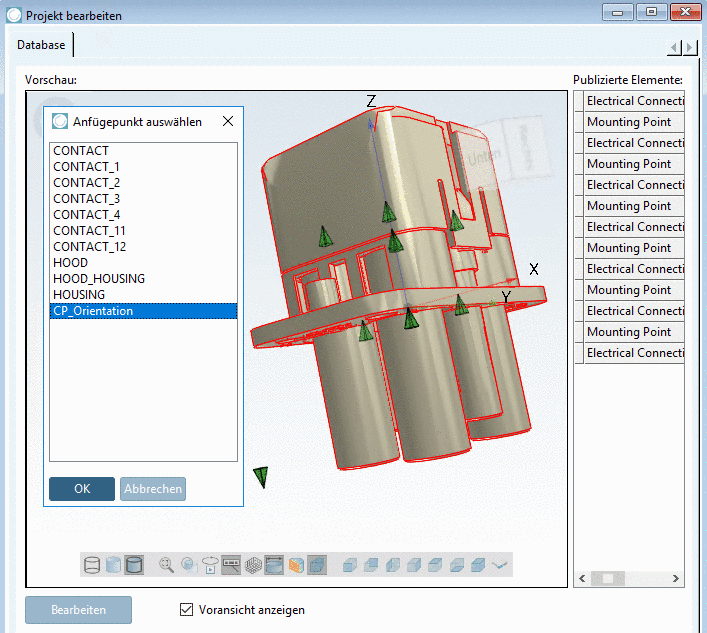Toggle the label display icon in toolbar

(231, 565)
